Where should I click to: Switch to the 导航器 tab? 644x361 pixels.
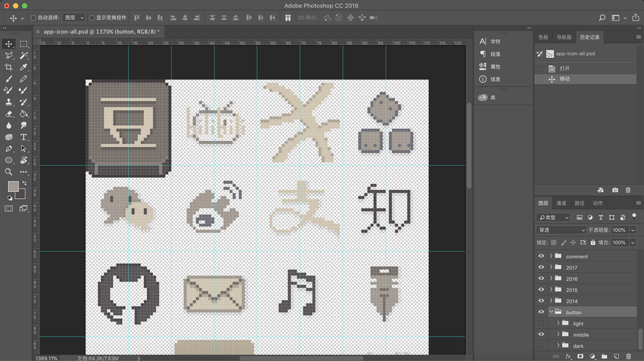(564, 37)
